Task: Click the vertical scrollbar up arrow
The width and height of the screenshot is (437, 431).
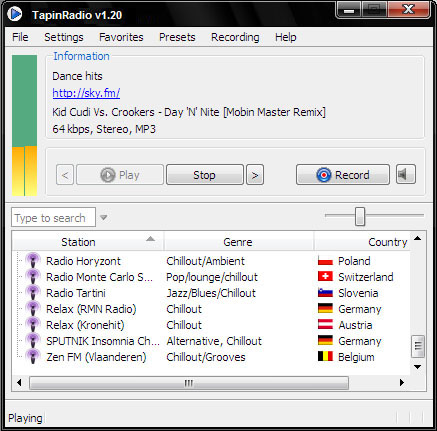Action: pos(417,238)
